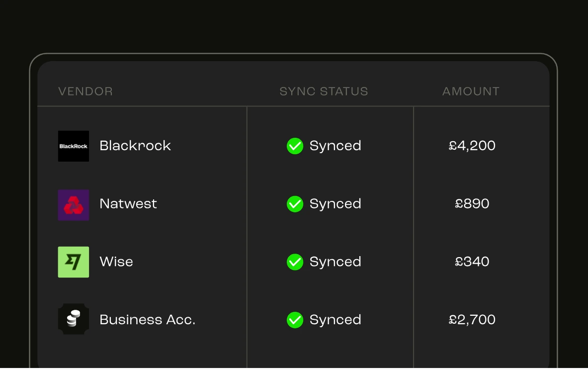Click the green checkmark in Natwest row

(x=295, y=204)
